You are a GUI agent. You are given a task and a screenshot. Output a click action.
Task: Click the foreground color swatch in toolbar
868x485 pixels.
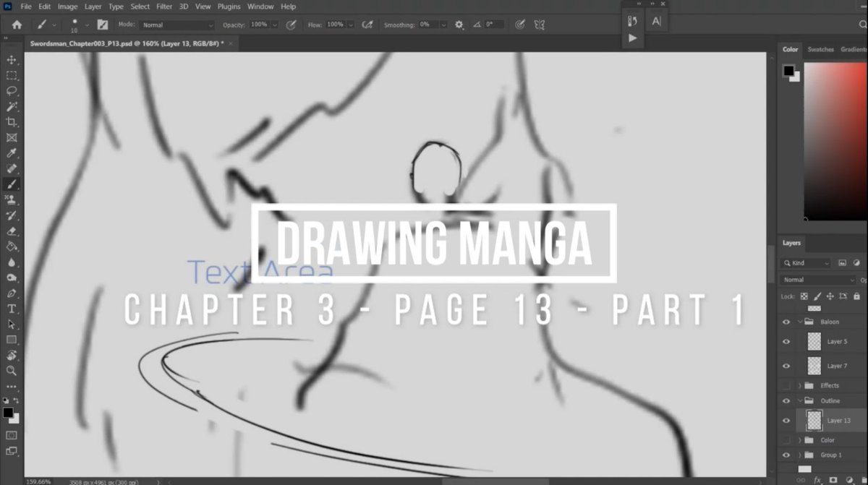pos(7,413)
